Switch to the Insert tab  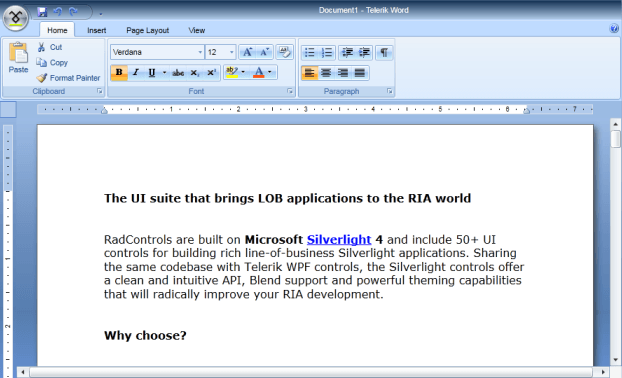(96, 30)
